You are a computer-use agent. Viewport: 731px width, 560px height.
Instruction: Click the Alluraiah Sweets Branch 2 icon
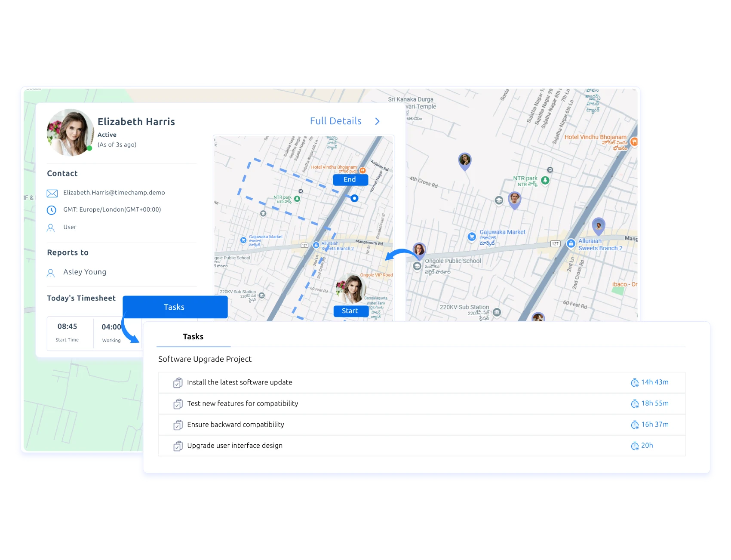click(x=571, y=243)
